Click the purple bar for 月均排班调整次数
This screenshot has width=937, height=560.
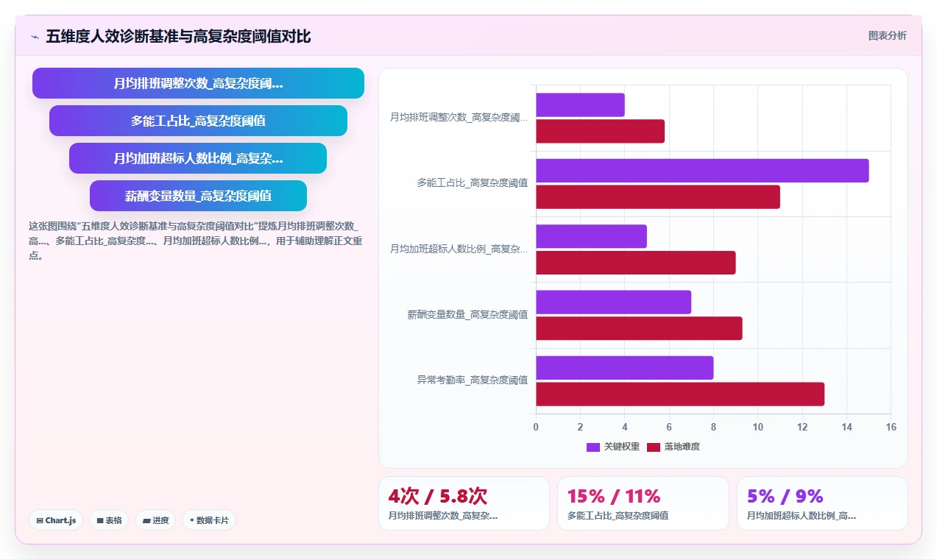[580, 104]
